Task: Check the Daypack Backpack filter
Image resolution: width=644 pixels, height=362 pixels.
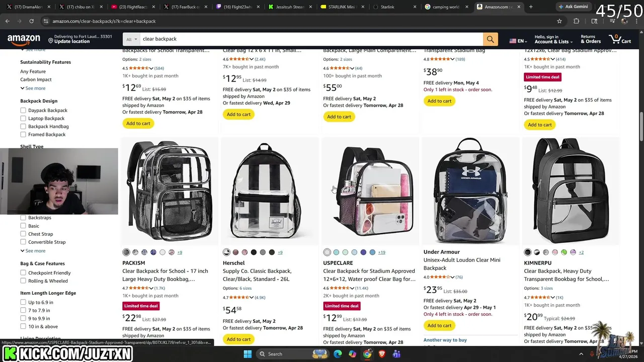Action: click(x=23, y=110)
